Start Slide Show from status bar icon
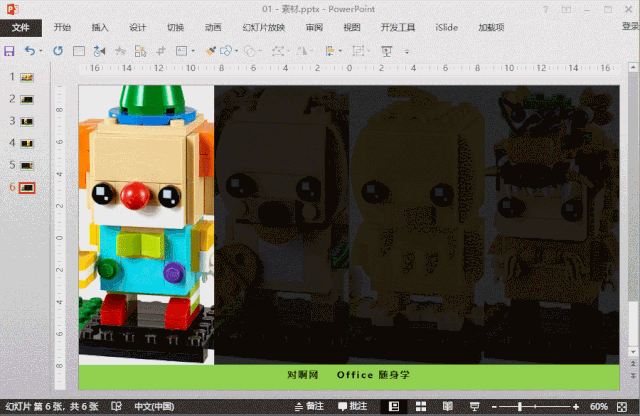This screenshot has height=416, width=640. point(474,406)
